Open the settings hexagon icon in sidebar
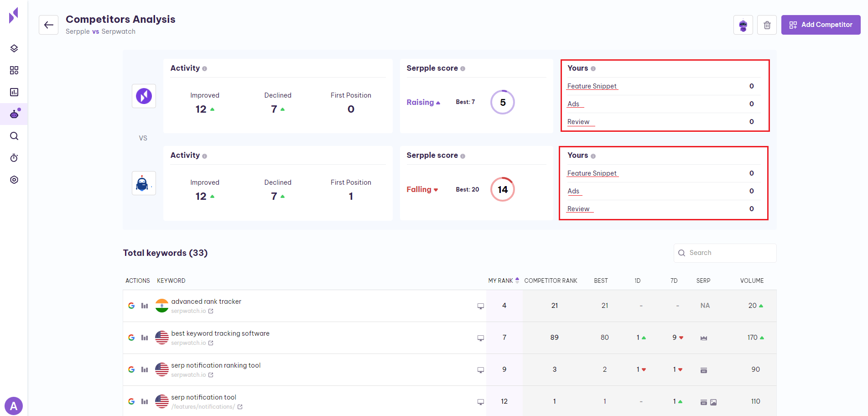 point(14,180)
